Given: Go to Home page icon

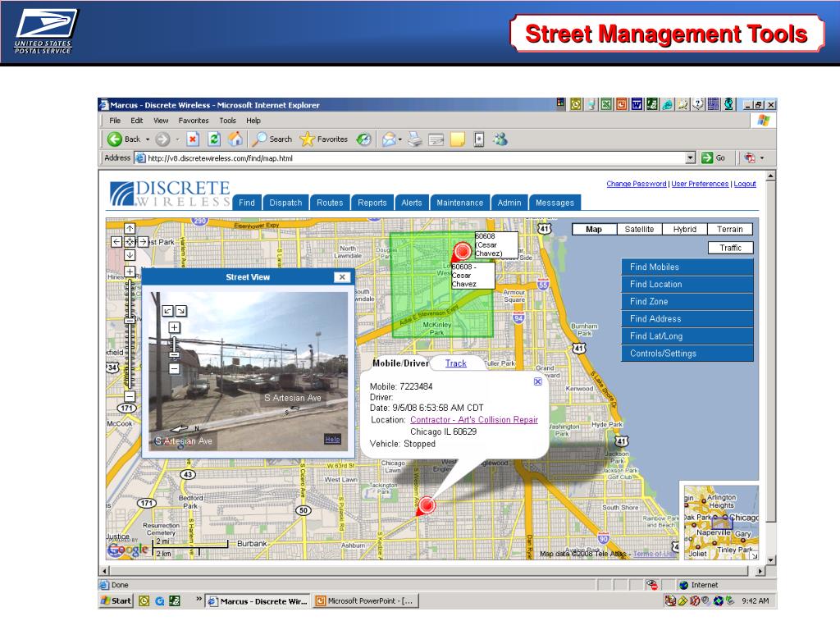Looking at the screenshot, I should pyautogui.click(x=235, y=139).
